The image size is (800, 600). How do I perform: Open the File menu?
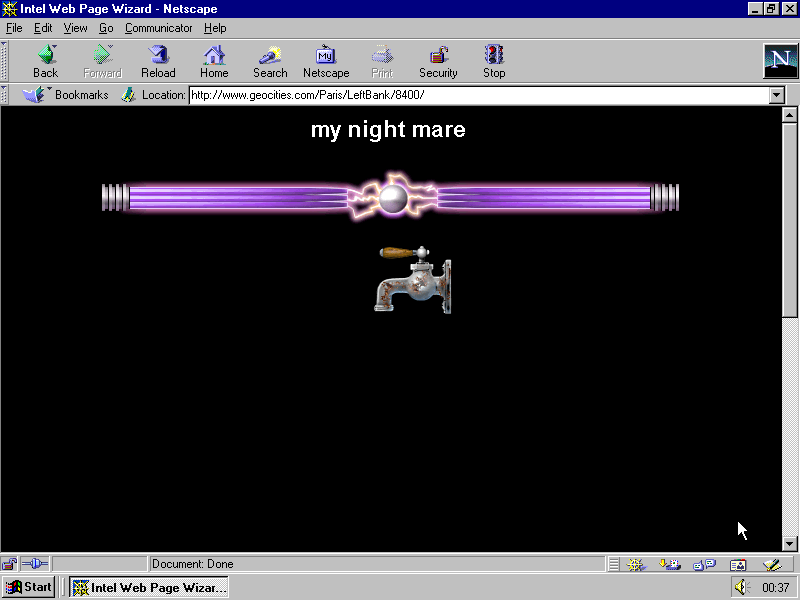(x=14, y=28)
